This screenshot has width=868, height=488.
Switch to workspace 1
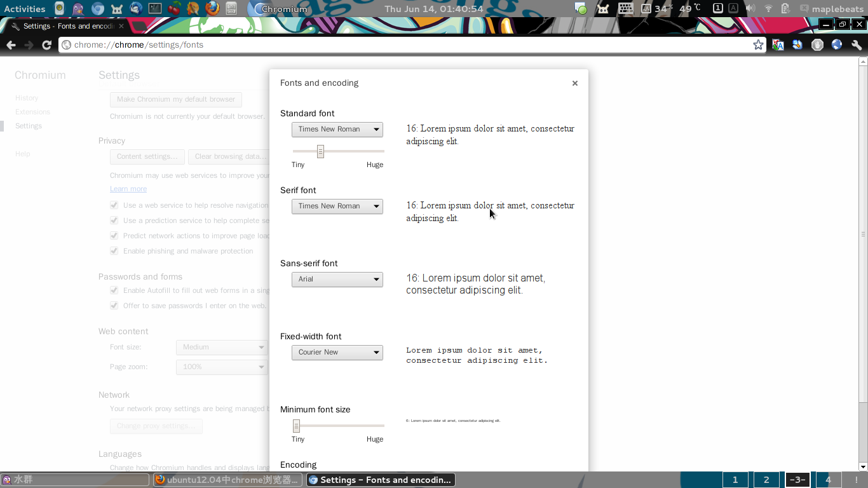tap(735, 480)
